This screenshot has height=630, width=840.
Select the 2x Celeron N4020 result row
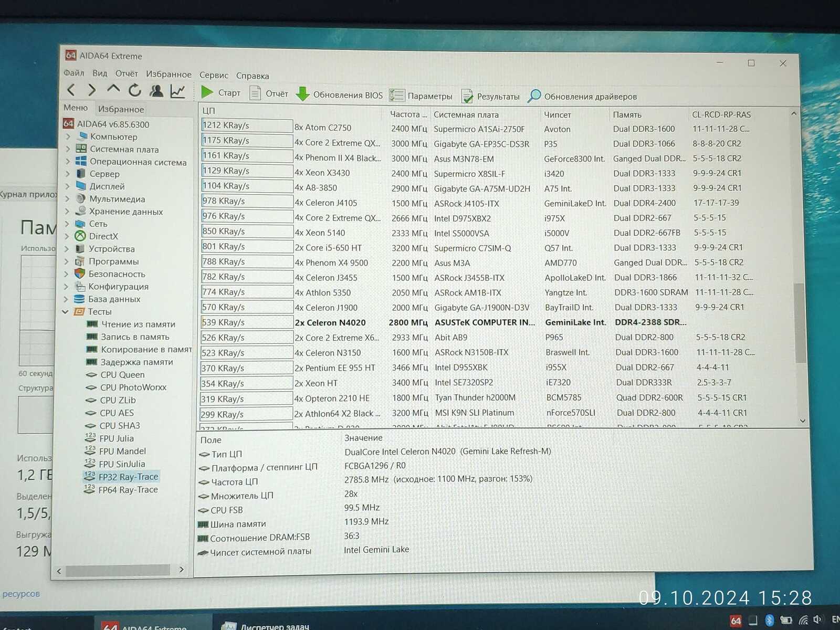(x=445, y=322)
